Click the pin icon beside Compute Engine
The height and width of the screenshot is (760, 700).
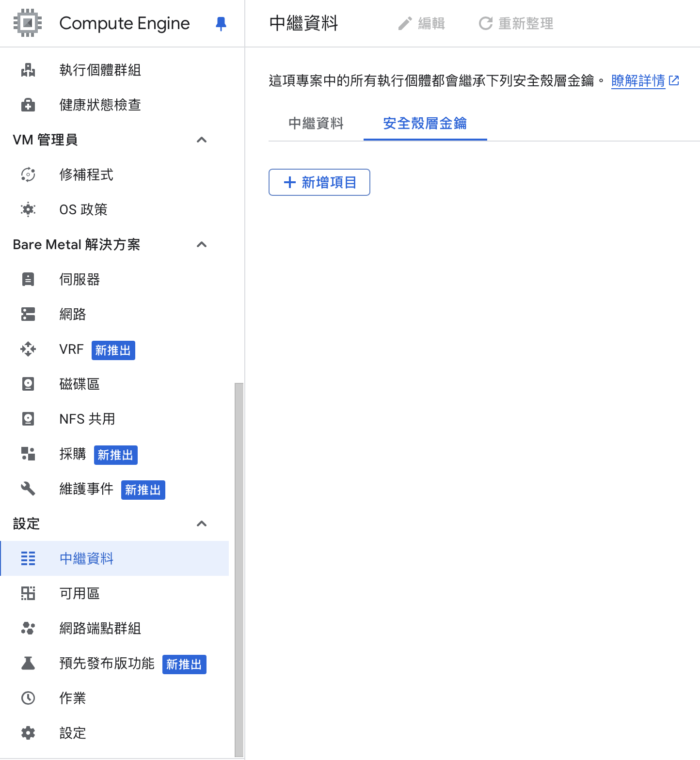tap(221, 23)
